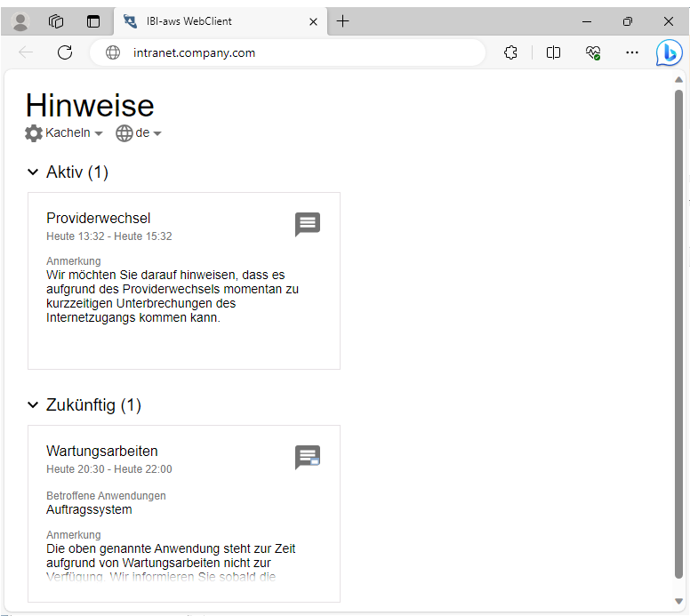Collapse the Aktiv (1) section
Screen dimensions: 690x616
(x=33, y=172)
